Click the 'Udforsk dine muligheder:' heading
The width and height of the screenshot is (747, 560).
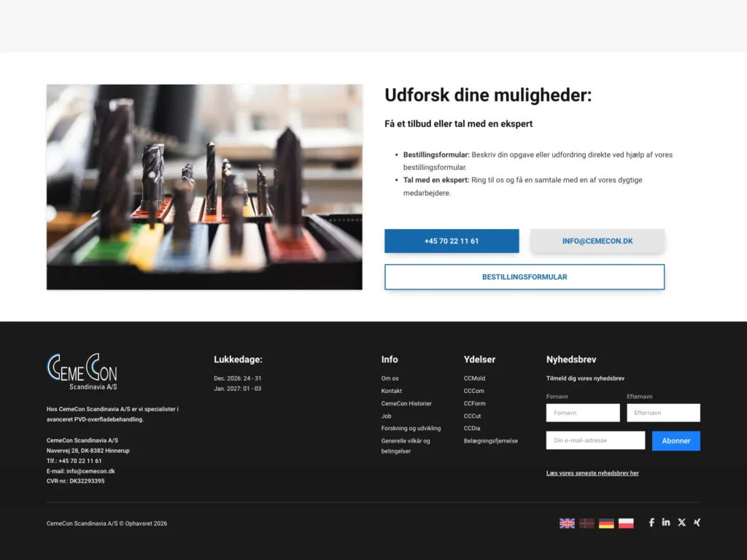pyautogui.click(x=488, y=96)
